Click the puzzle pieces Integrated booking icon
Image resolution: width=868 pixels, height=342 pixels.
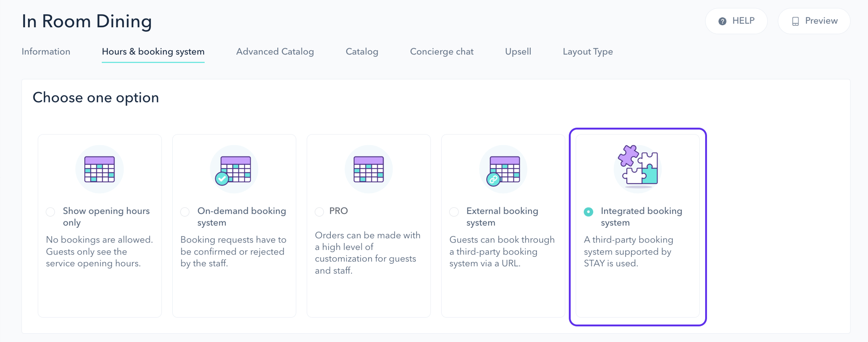tap(638, 168)
